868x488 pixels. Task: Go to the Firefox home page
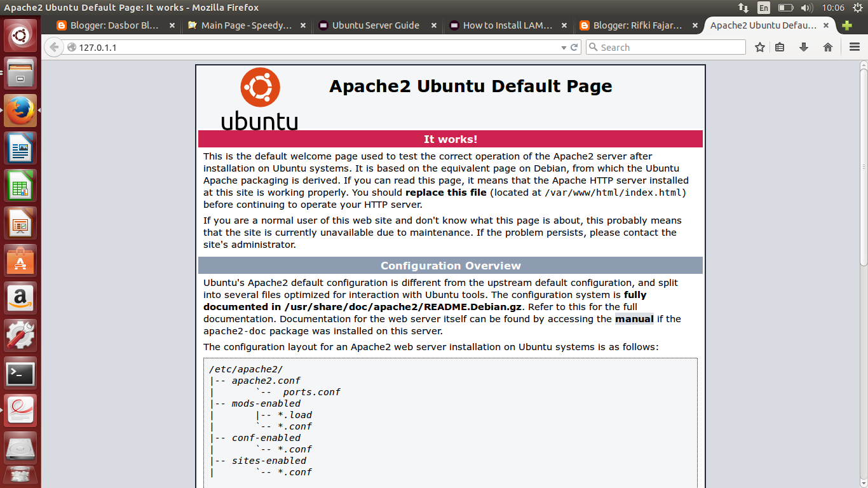pos(828,47)
